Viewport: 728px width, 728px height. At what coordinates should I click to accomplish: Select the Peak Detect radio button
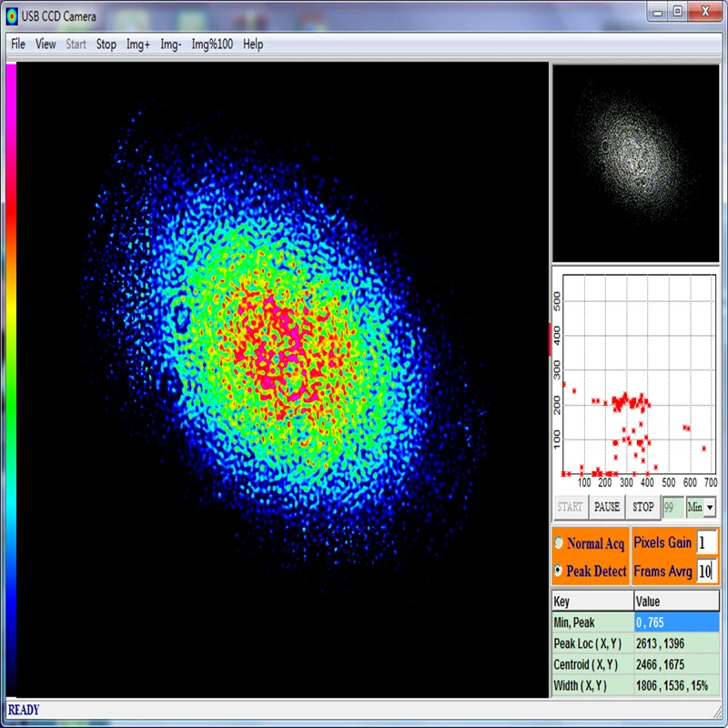tap(559, 571)
